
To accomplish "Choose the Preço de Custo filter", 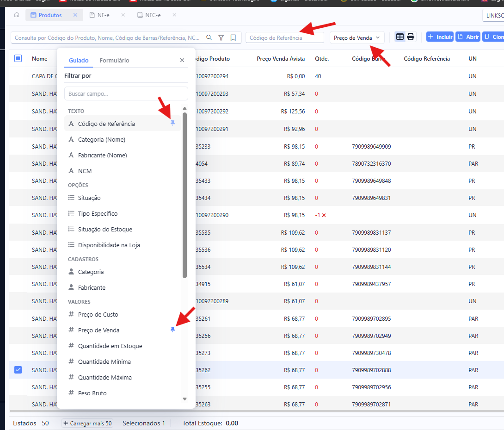I will click(x=122, y=314).
